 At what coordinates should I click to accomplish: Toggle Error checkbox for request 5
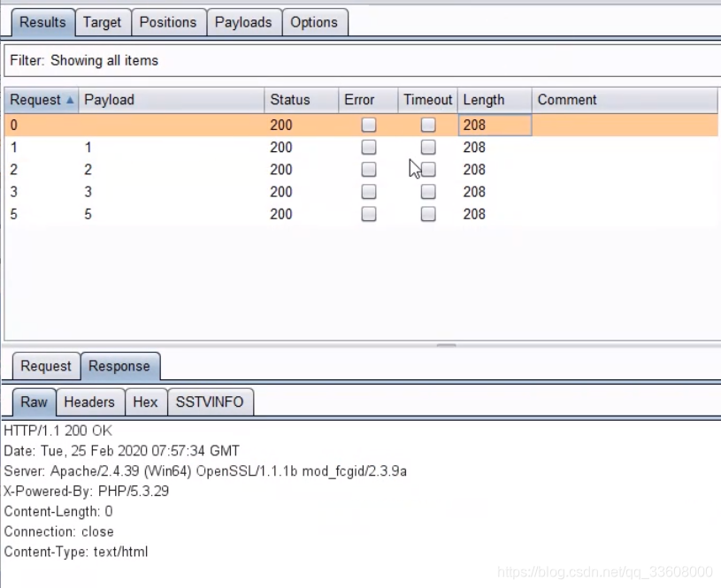(x=368, y=214)
